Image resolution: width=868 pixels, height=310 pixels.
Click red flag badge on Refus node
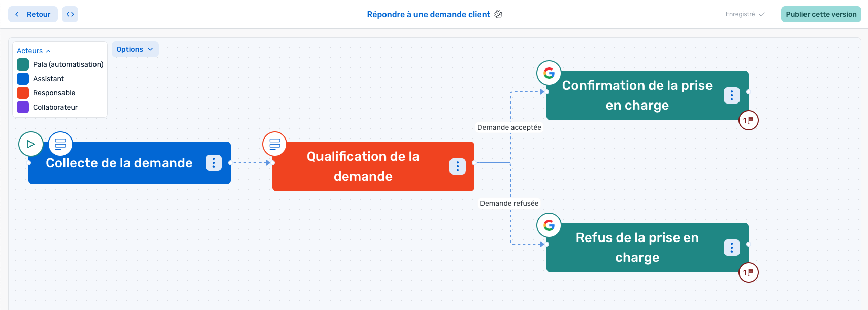748,272
